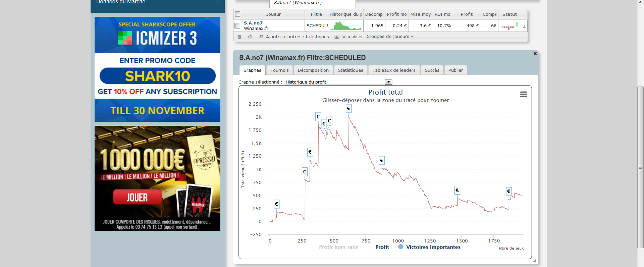Click the Historique du p column header
The width and height of the screenshot is (644, 267).
coord(346,14)
